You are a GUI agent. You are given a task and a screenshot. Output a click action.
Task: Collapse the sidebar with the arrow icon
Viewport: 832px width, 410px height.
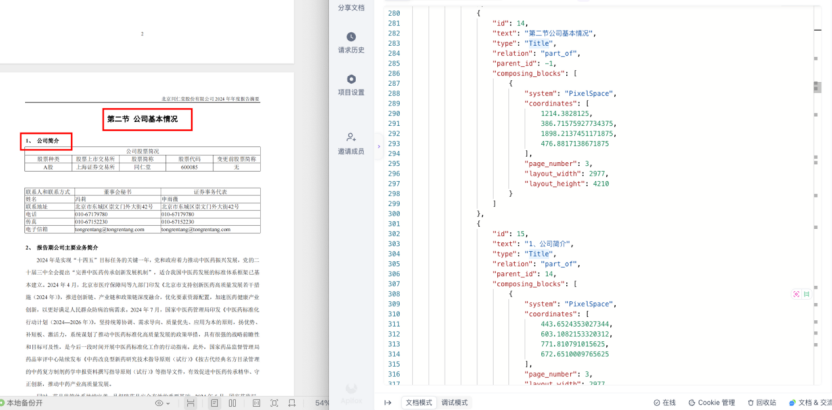388,403
